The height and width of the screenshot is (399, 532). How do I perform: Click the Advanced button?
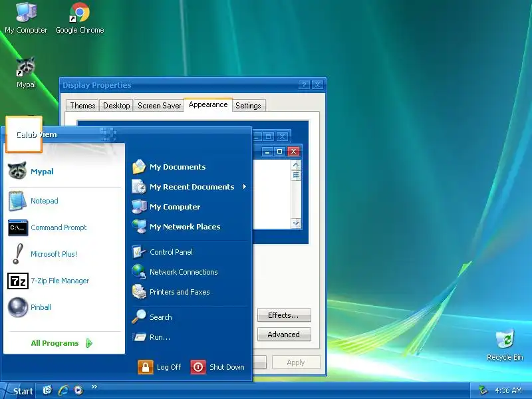click(284, 334)
